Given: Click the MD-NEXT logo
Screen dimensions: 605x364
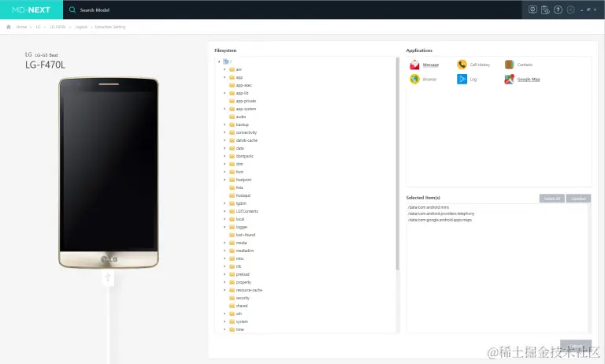Looking at the screenshot, I should 32,9.
